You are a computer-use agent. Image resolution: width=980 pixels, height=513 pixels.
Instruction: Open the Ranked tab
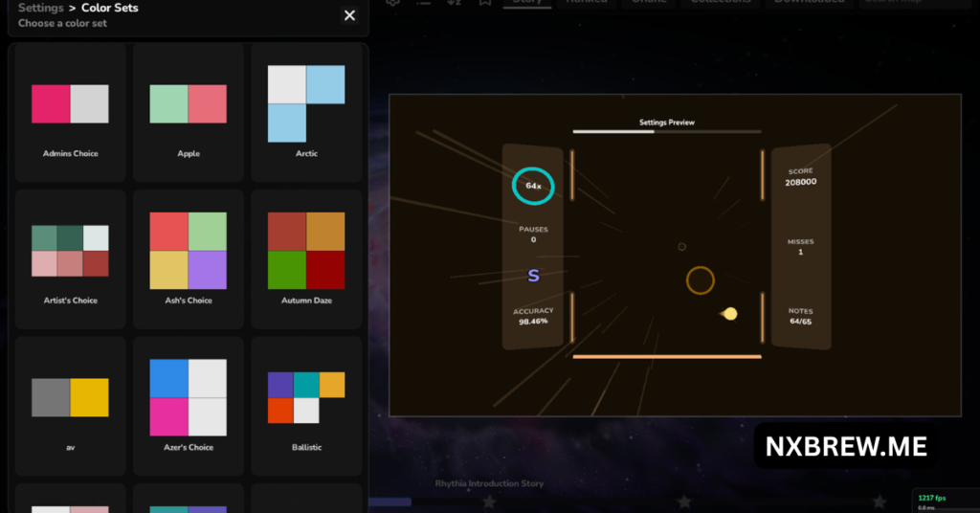coord(586,3)
